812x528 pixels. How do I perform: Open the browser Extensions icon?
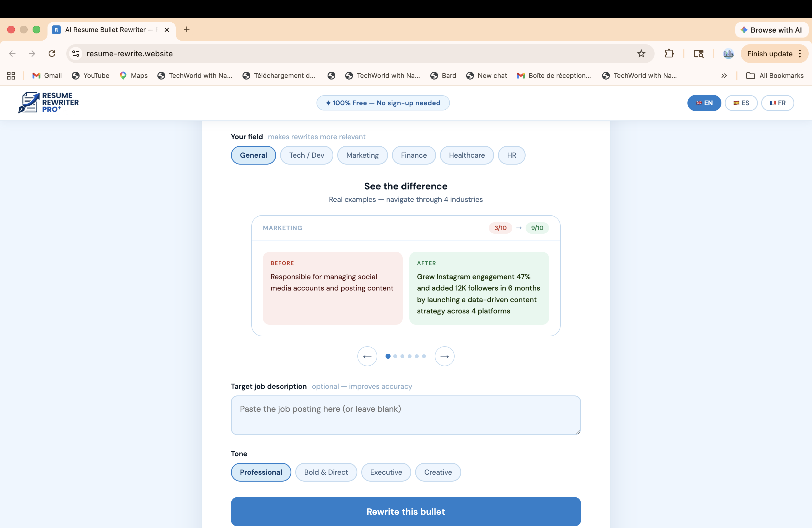click(x=669, y=54)
